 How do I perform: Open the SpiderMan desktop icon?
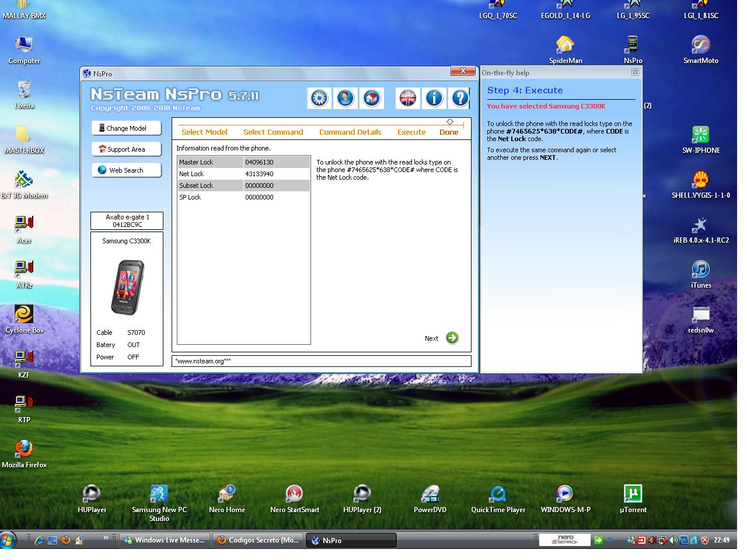(x=565, y=50)
